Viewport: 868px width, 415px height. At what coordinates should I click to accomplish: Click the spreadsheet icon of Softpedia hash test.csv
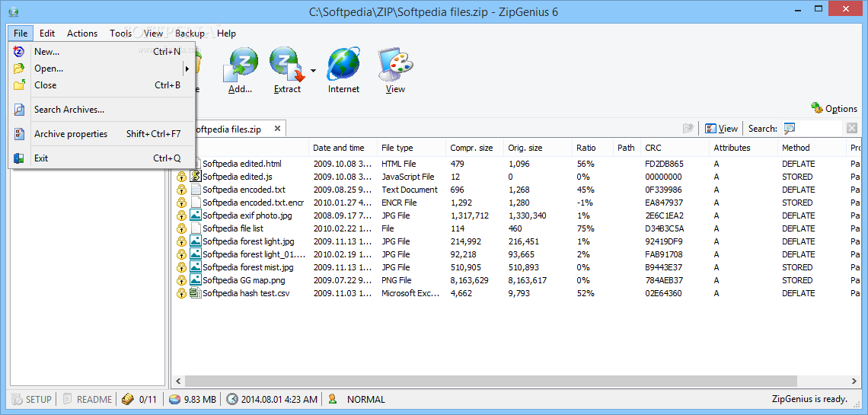[195, 292]
